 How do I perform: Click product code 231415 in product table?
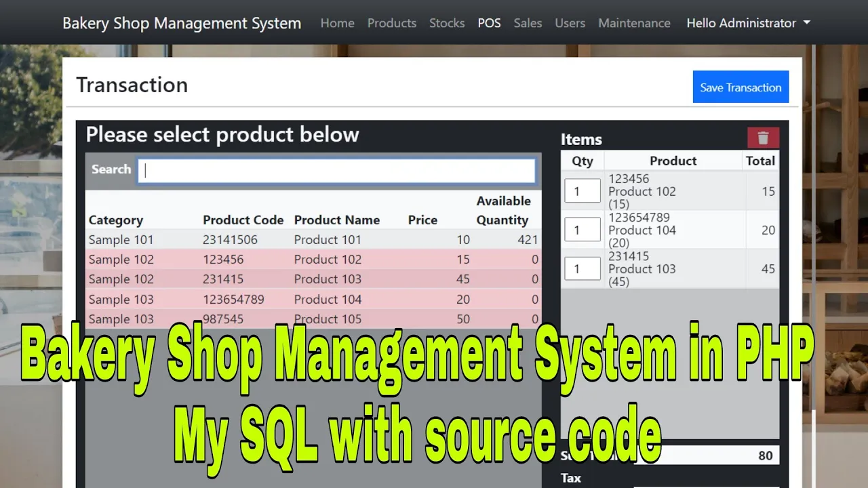223,279
